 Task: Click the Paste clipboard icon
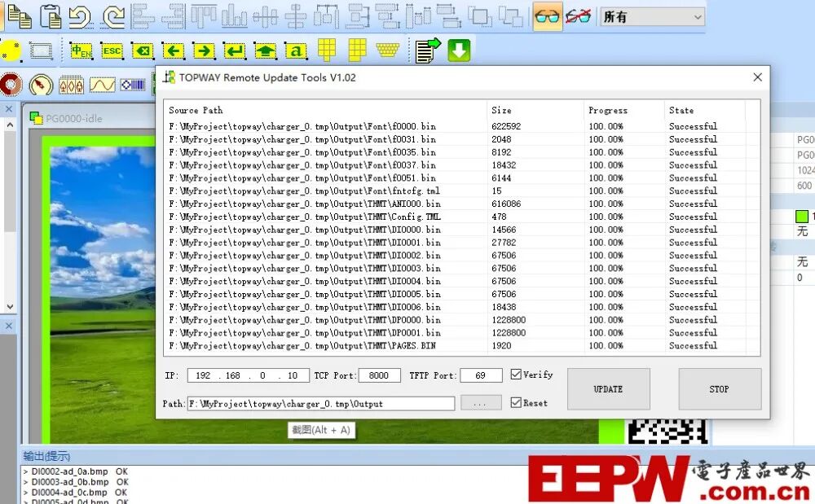click(x=51, y=16)
